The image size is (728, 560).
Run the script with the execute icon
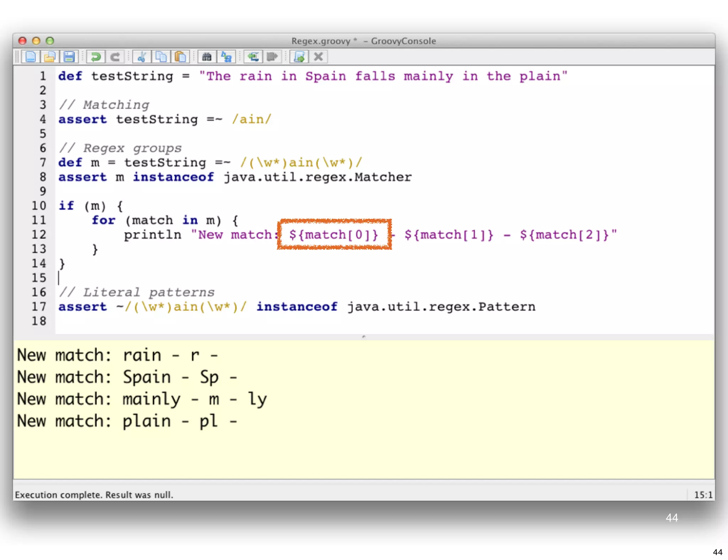click(299, 57)
